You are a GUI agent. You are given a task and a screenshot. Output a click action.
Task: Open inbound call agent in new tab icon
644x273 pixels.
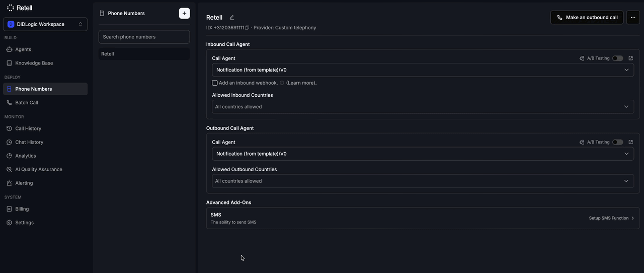pos(631,58)
